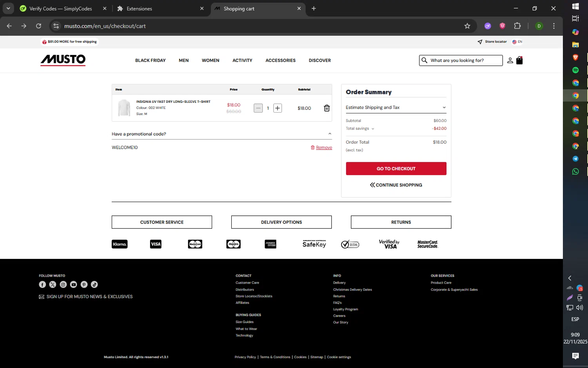Open the Men menu
The width and height of the screenshot is (588, 368).
point(184,60)
